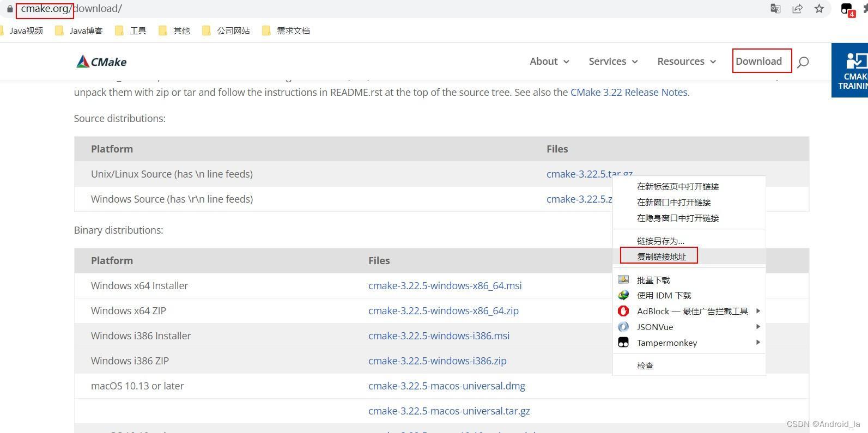Viewport: 868px width, 433px height.
Task: Choose 使用 IDM 下载 in context menu
Action: coord(689,295)
